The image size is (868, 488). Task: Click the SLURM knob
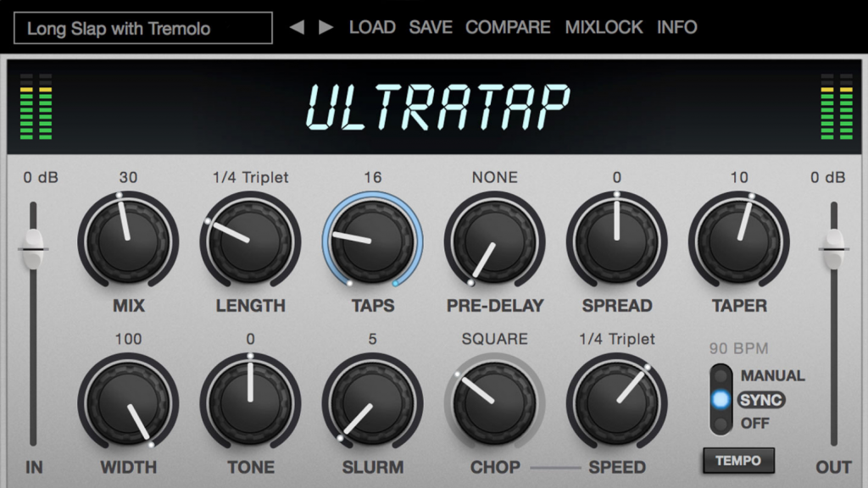(x=373, y=402)
